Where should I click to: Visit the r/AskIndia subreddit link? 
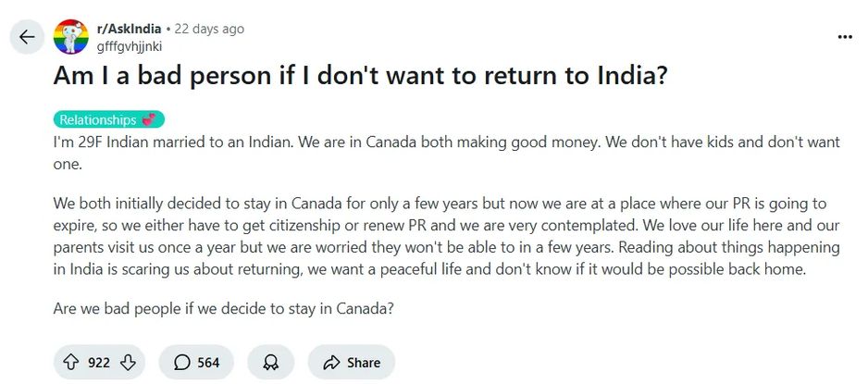pos(129,29)
